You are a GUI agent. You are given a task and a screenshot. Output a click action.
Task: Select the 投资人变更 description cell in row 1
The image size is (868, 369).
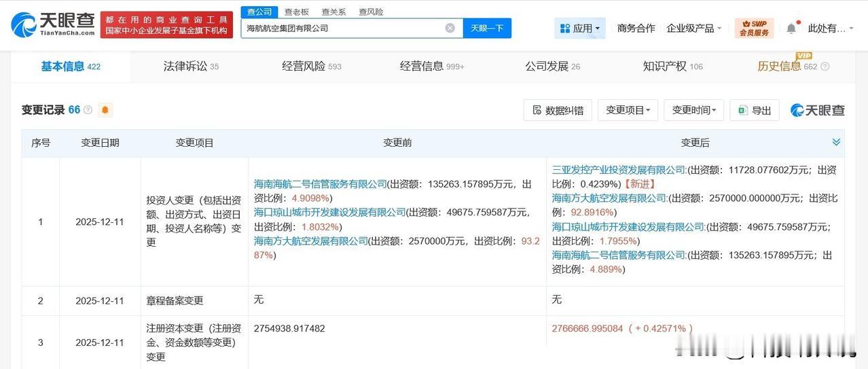coord(194,222)
